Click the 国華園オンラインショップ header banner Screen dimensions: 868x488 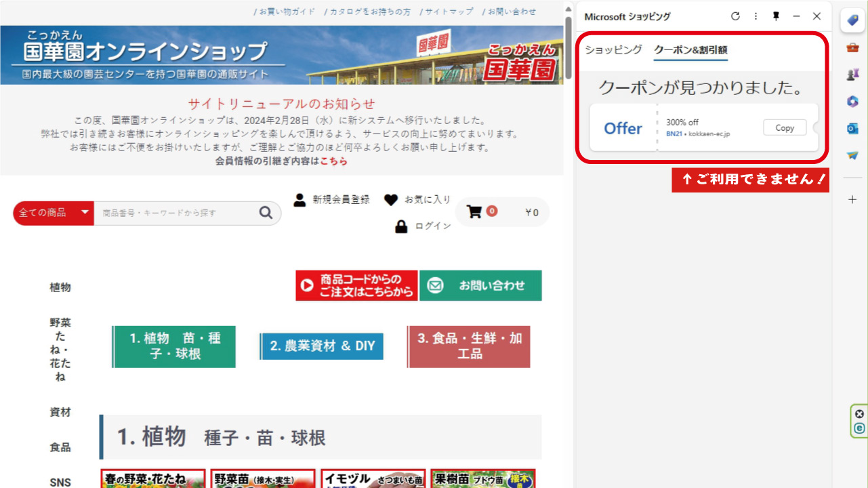click(282, 55)
